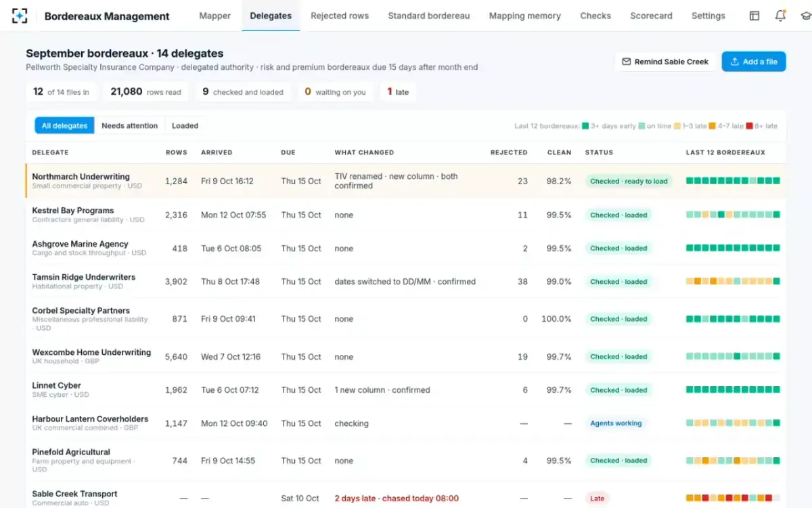
Task: Click Harbour Lantern Agents working badge
Action: pyautogui.click(x=616, y=423)
